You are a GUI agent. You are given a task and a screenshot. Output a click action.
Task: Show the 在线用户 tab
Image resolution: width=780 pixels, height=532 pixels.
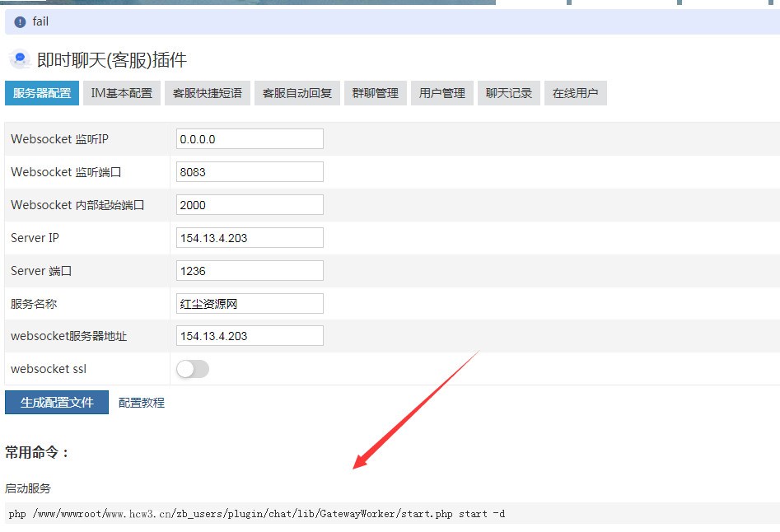(x=576, y=93)
